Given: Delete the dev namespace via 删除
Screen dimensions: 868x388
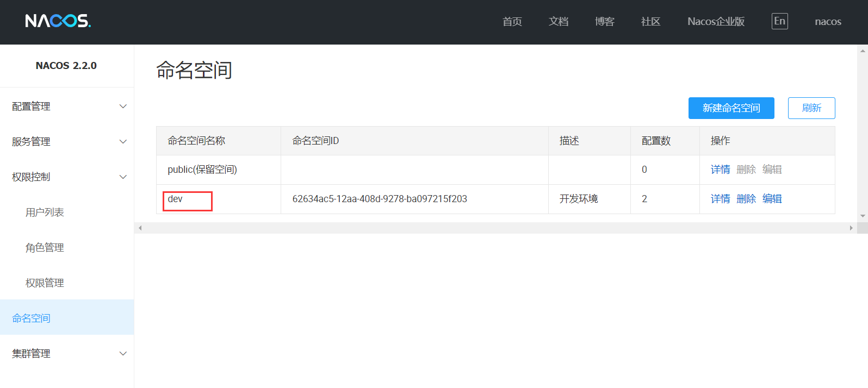Looking at the screenshot, I should point(746,199).
